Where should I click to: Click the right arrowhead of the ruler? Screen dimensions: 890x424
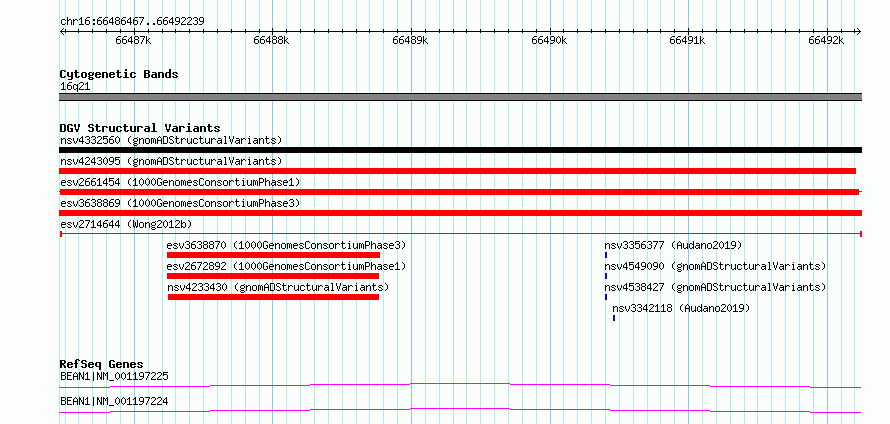858,31
